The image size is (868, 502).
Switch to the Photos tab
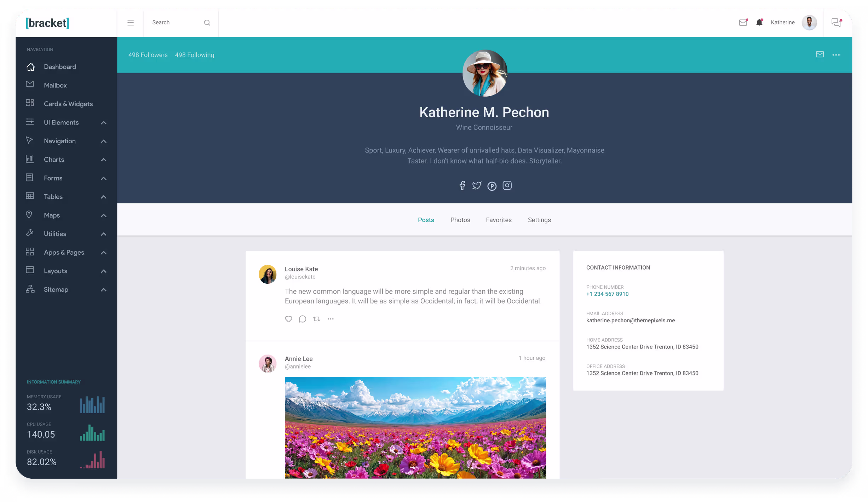tap(460, 220)
